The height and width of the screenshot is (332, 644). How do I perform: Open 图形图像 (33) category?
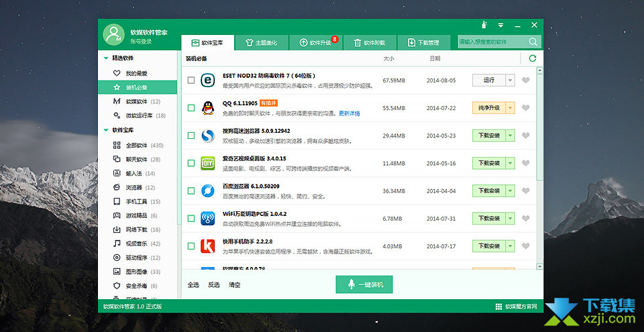(137, 272)
